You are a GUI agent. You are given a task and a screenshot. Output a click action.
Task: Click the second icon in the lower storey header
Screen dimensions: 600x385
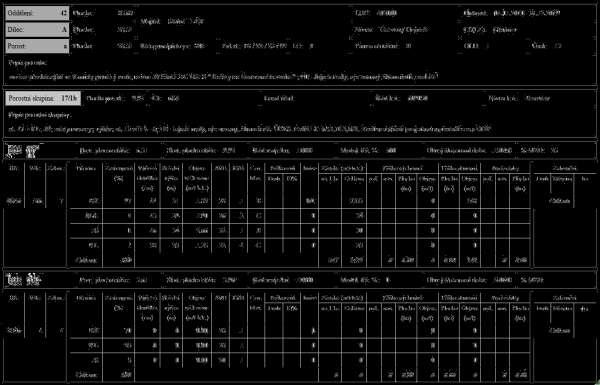tap(33, 280)
